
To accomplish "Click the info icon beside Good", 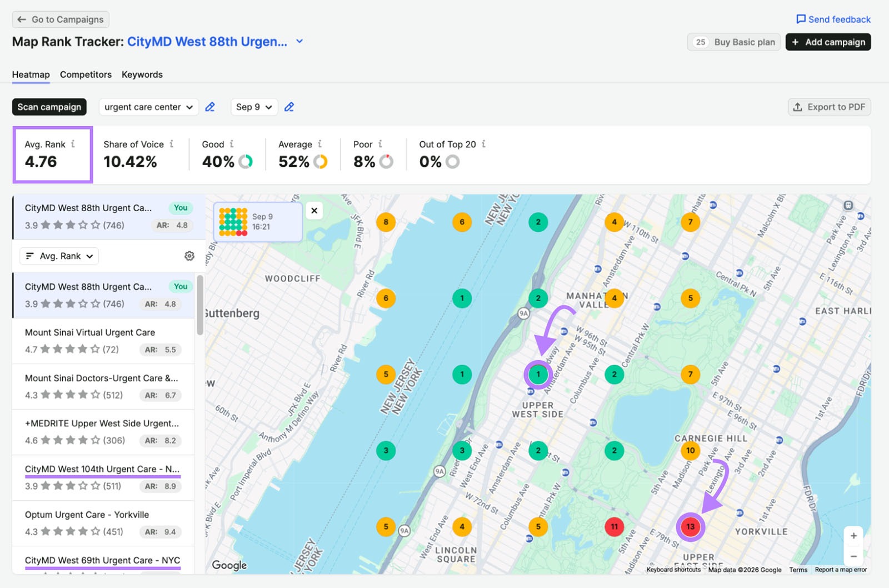I will click(232, 144).
